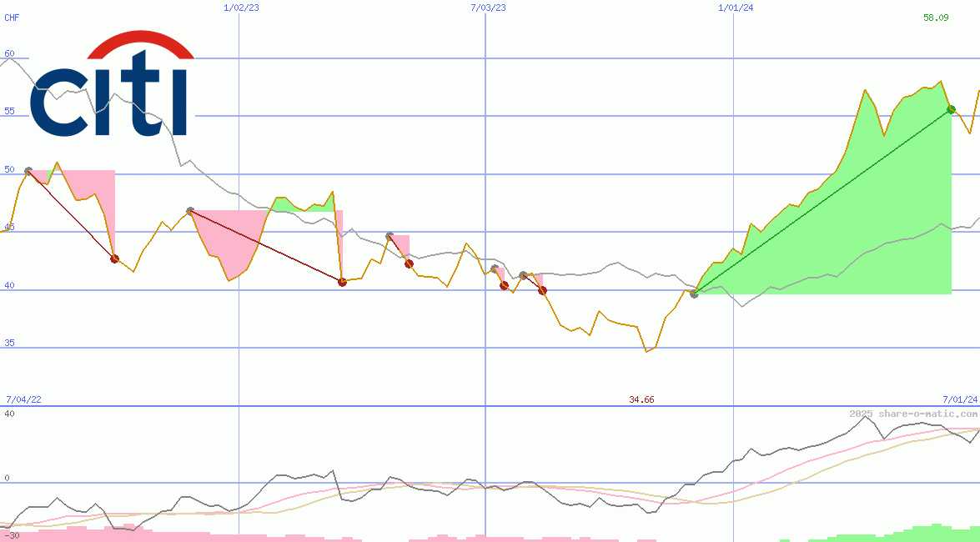Click the Citi logo
This screenshot has width=980, height=542.
113,83
